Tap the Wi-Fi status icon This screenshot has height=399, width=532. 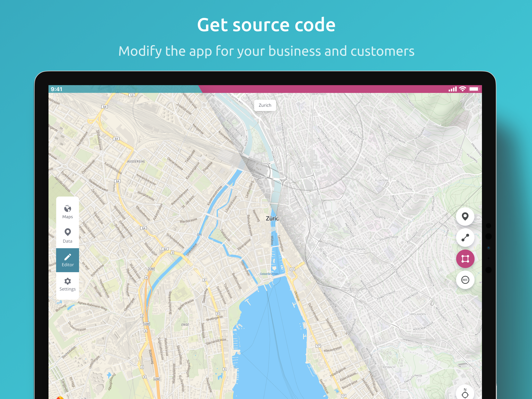[x=462, y=89]
